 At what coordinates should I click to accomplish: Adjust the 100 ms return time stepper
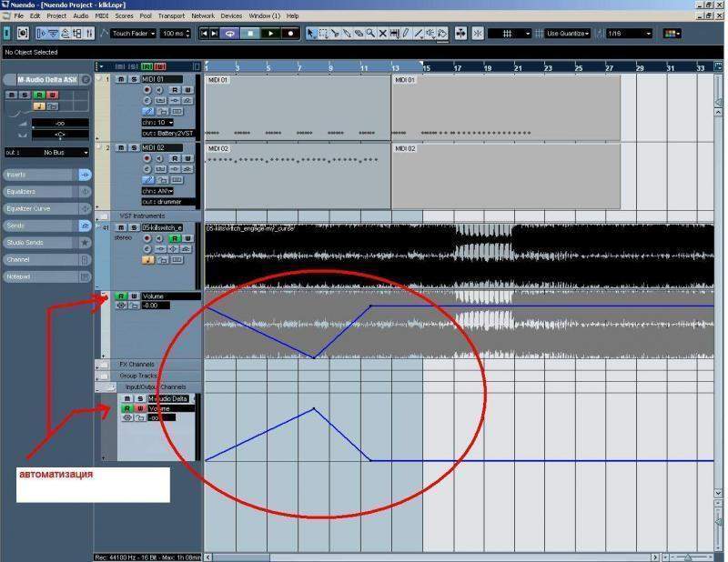[x=188, y=34]
